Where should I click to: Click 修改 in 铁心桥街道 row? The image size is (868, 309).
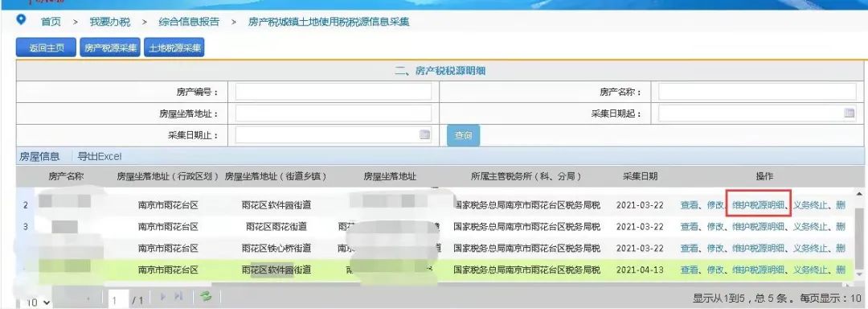coord(715,248)
